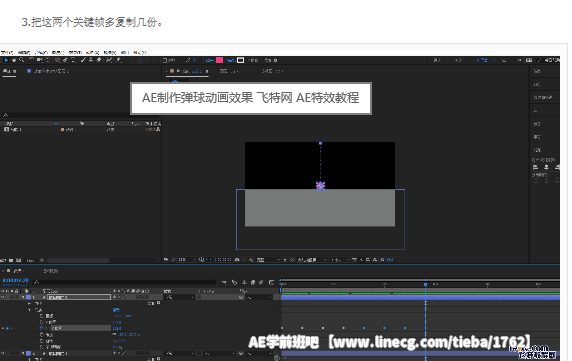
Task: Select the Zoom magnifier tool
Action: (x=22, y=60)
